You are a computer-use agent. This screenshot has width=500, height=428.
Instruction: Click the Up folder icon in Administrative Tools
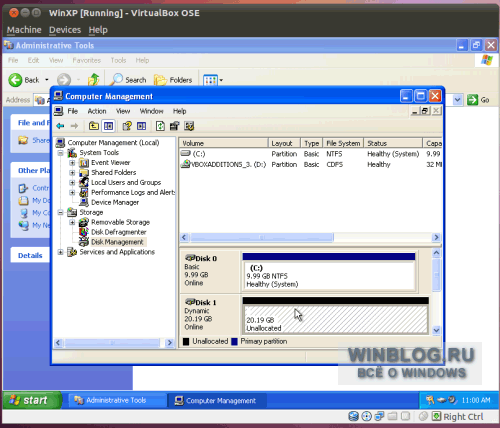(x=94, y=80)
